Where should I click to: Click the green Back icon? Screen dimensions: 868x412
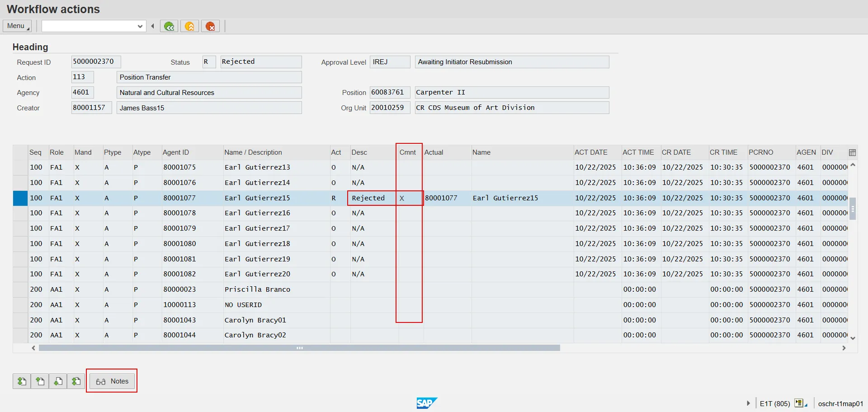coord(169,26)
